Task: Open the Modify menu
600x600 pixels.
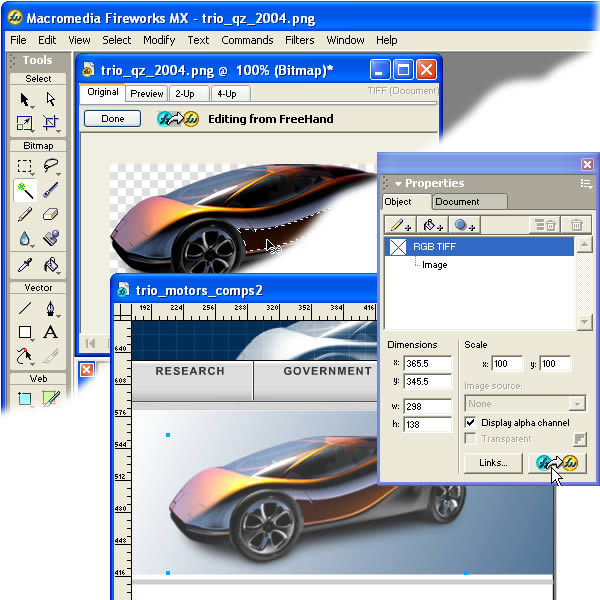Action: pyautogui.click(x=159, y=40)
